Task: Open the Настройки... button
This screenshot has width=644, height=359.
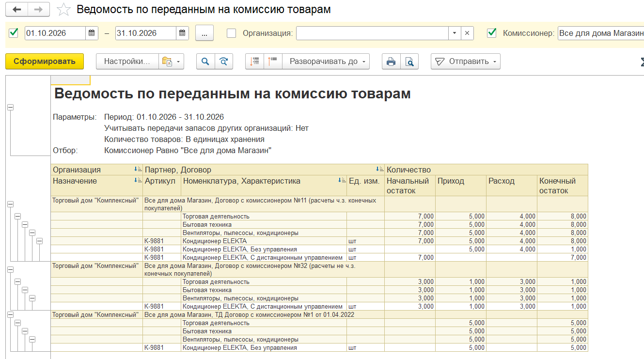Action: click(x=127, y=62)
